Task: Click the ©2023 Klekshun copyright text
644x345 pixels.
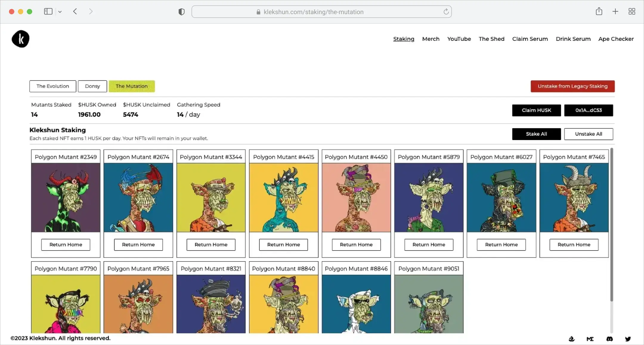Action: coord(61,338)
